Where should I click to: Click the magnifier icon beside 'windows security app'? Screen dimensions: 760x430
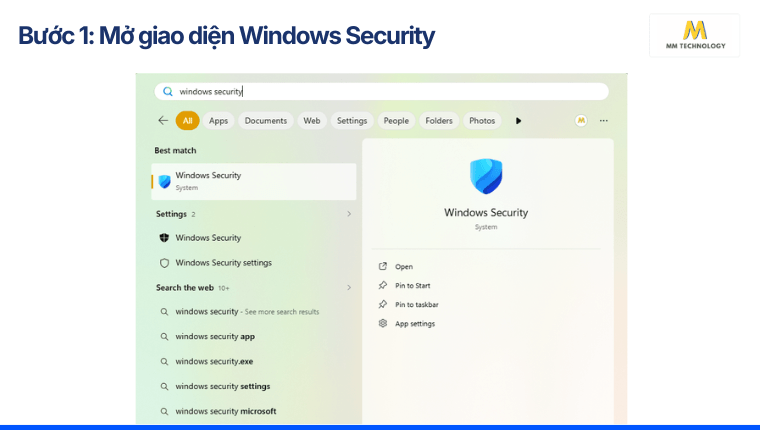[x=164, y=336]
